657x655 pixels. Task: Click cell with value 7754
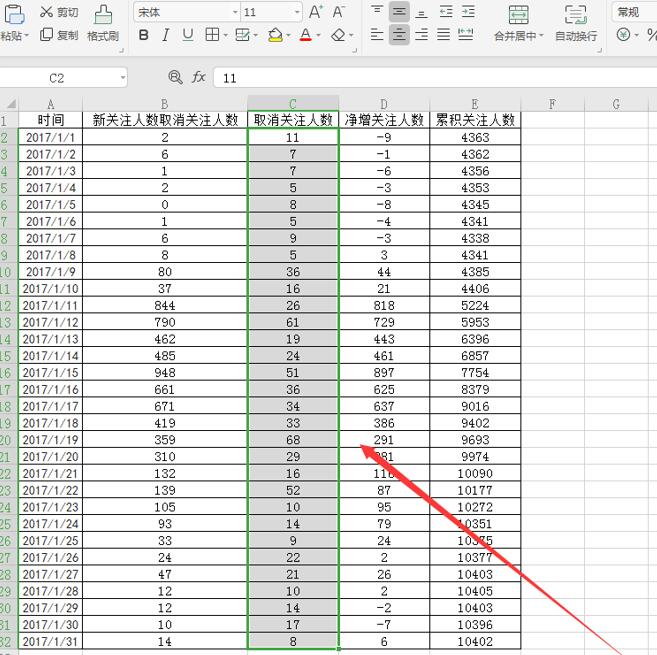point(475,372)
